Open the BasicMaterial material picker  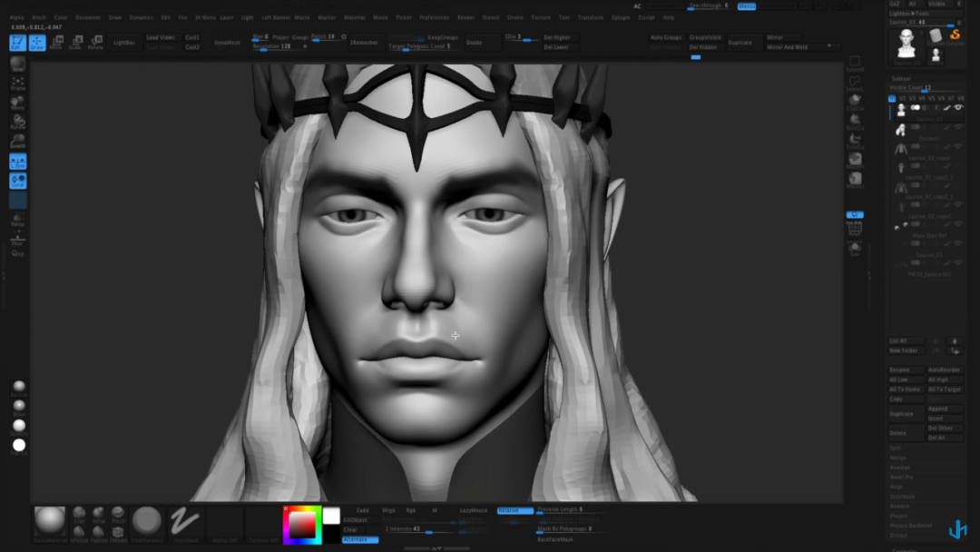click(x=49, y=524)
